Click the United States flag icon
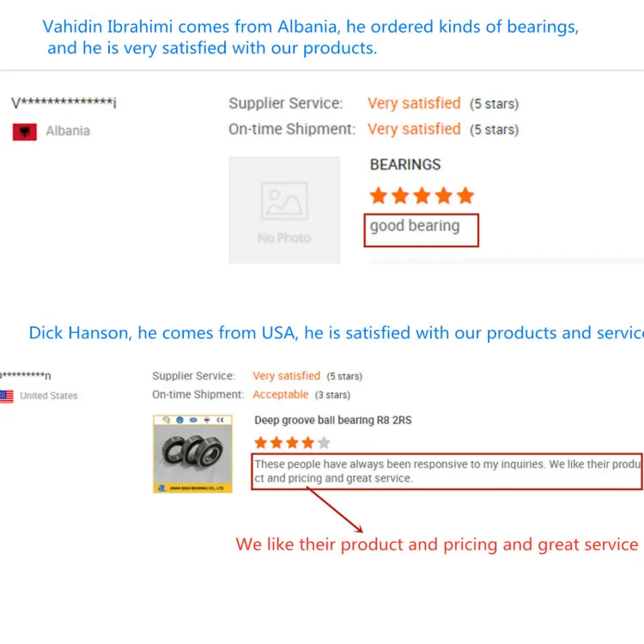This screenshot has width=644, height=644. [x=6, y=396]
